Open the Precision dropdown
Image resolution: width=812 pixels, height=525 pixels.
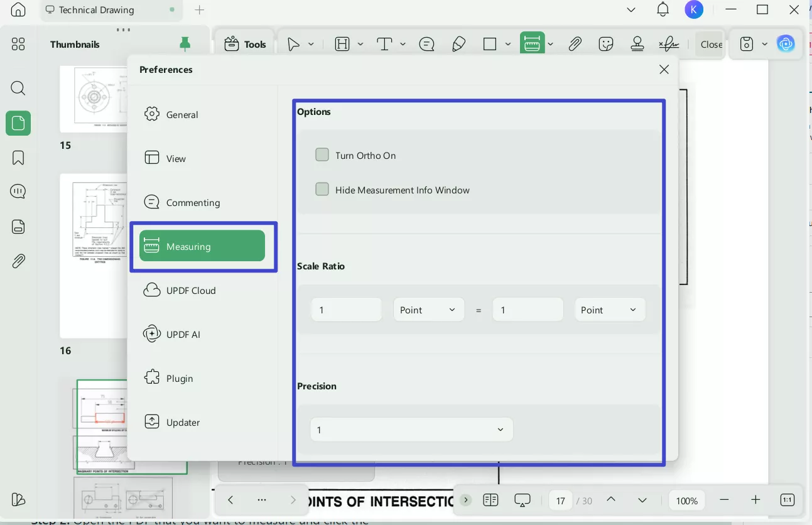[x=411, y=430]
